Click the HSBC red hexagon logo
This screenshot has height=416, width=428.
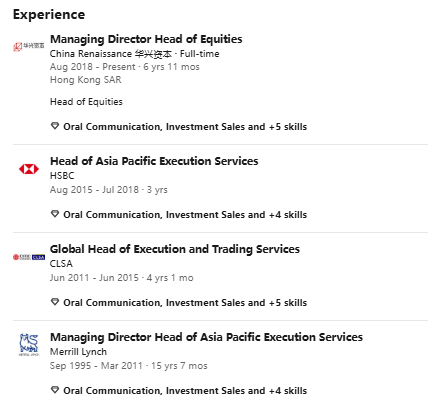pos(29,169)
